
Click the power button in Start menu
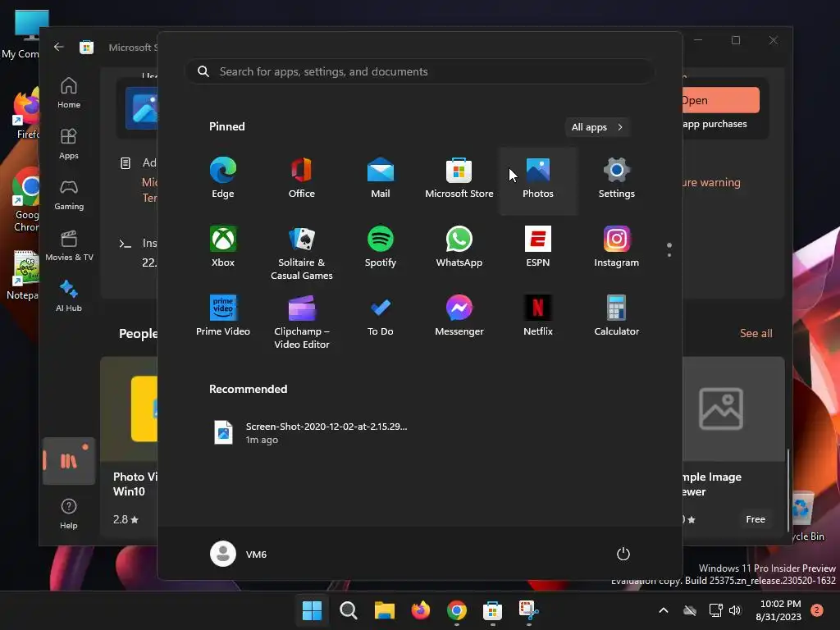[623, 554]
